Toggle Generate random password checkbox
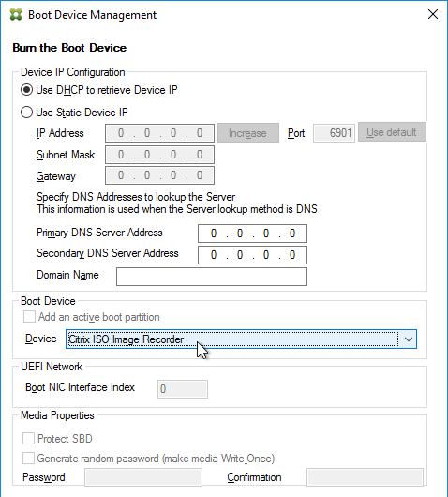This screenshot has width=448, height=497. 28,459
